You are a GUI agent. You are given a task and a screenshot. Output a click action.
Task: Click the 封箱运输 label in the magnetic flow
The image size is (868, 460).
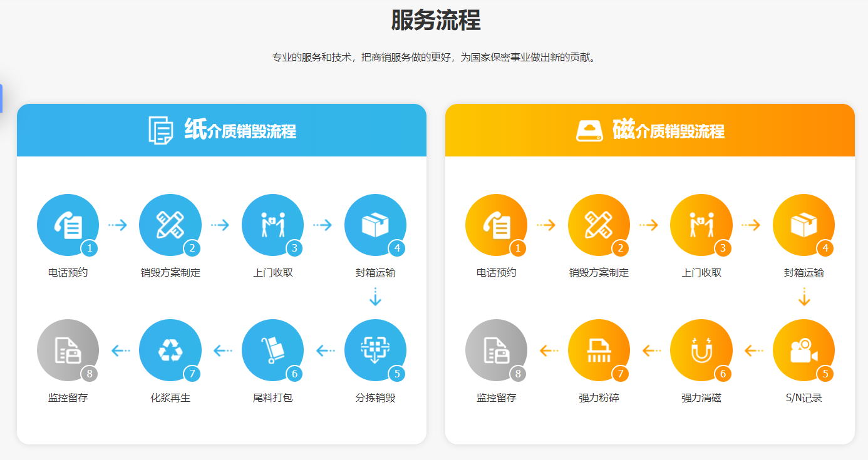804,273
